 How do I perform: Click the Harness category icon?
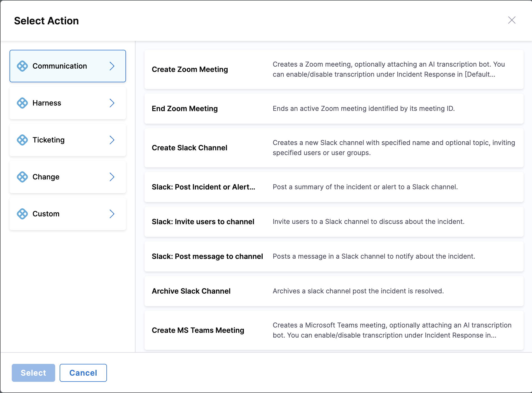(x=23, y=103)
